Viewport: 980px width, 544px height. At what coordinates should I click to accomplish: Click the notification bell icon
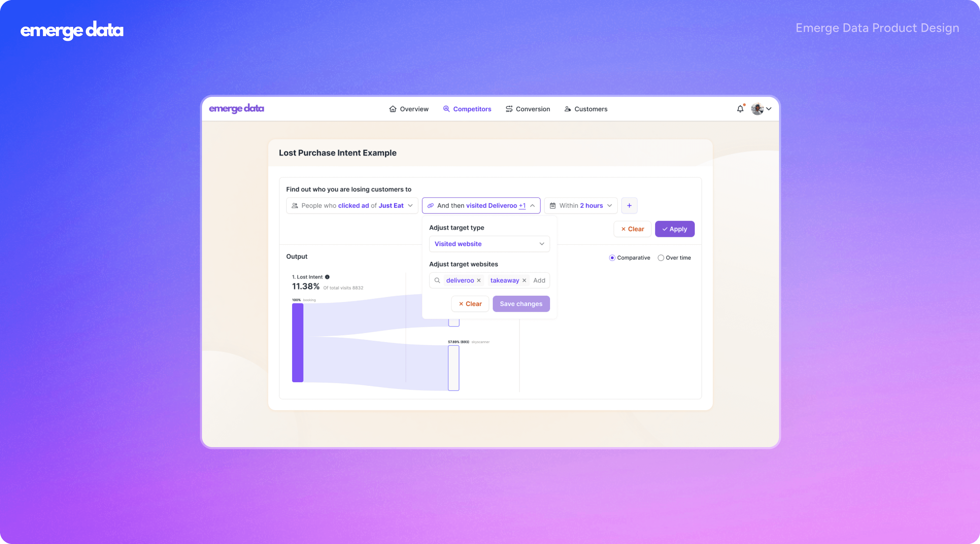click(x=740, y=109)
